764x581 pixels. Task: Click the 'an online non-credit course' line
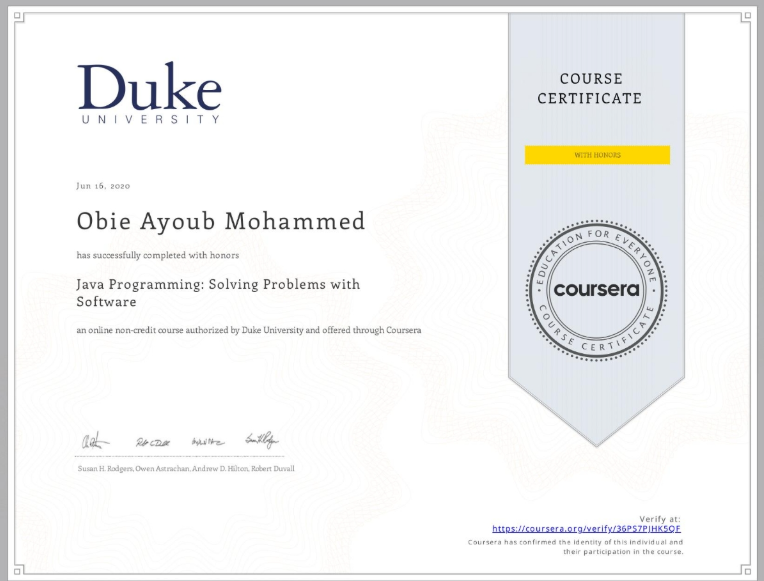tap(248, 330)
